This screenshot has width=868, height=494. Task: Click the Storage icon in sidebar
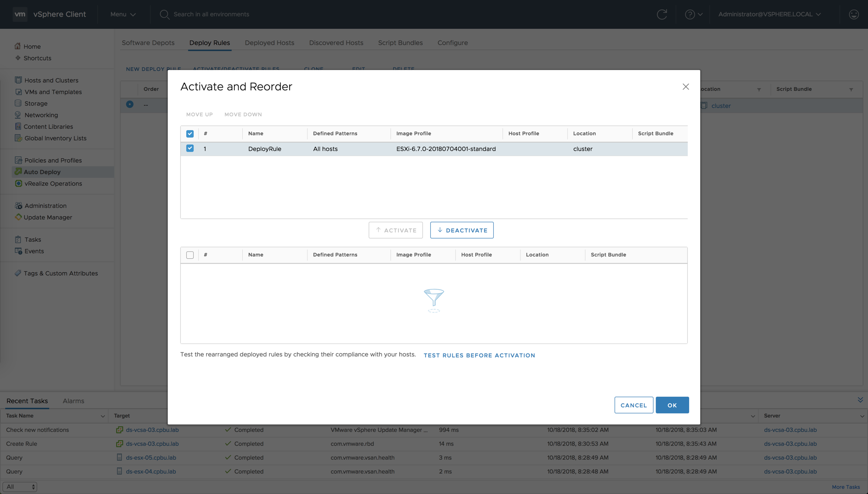click(x=18, y=103)
